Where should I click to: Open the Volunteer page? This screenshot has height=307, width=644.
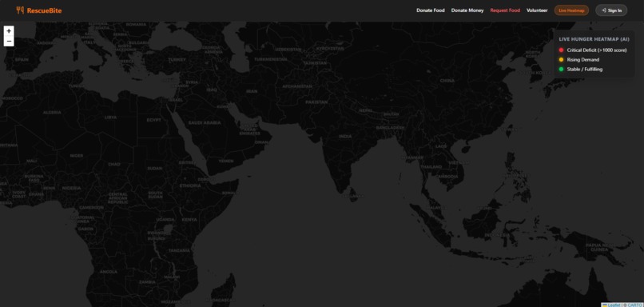(x=537, y=10)
